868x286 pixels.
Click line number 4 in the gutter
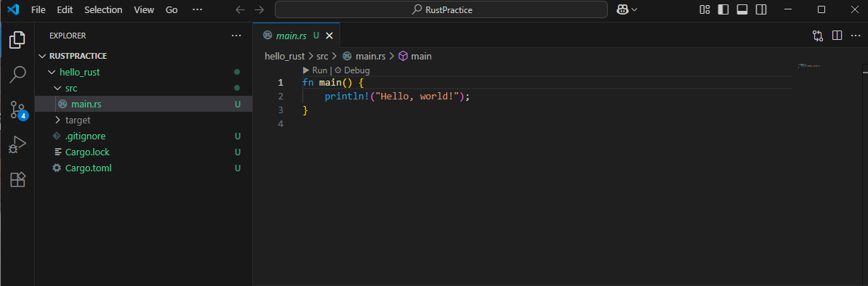[281, 124]
